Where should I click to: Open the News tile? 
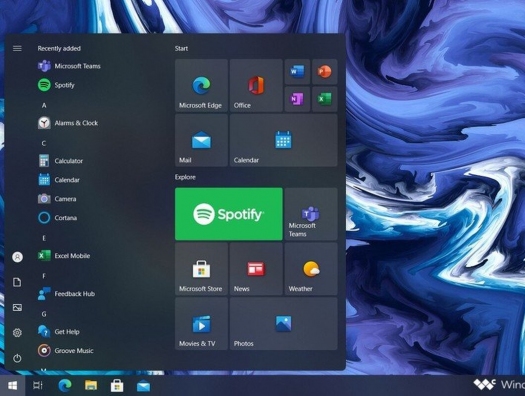256,269
